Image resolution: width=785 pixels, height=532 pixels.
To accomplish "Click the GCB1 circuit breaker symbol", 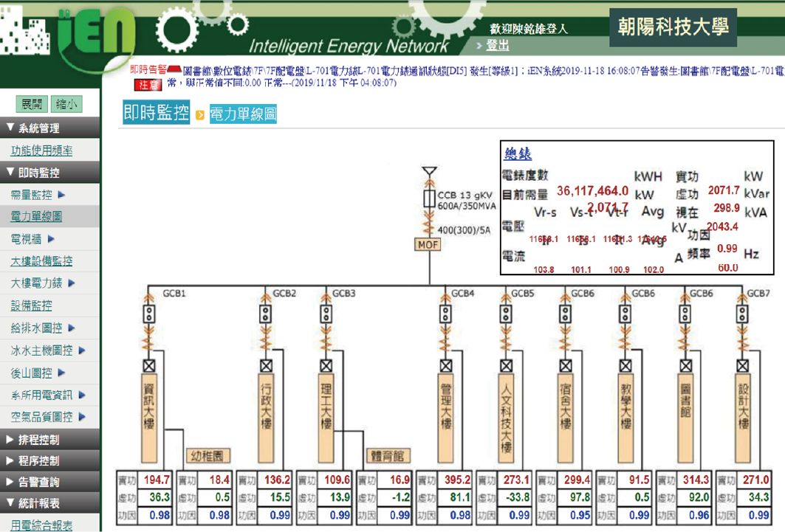I will coord(148,314).
